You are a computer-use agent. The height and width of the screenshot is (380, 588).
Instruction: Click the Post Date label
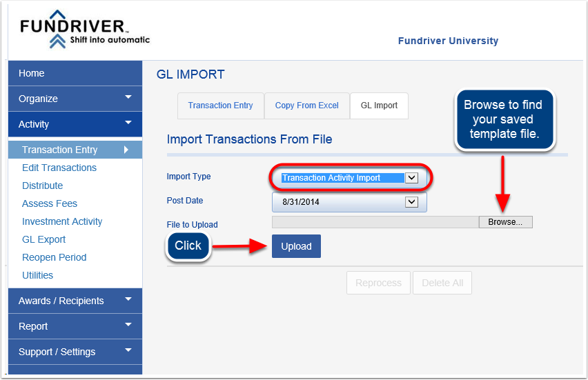(185, 201)
